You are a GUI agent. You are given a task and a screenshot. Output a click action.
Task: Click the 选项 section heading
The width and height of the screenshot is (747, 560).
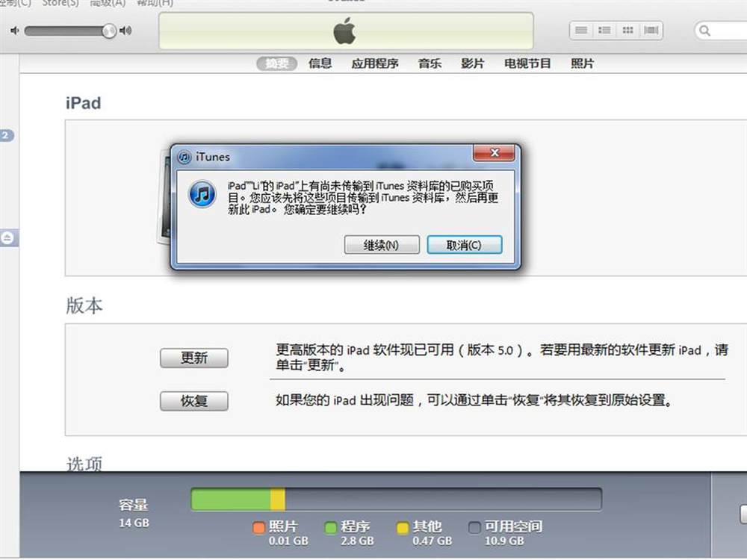(x=84, y=464)
